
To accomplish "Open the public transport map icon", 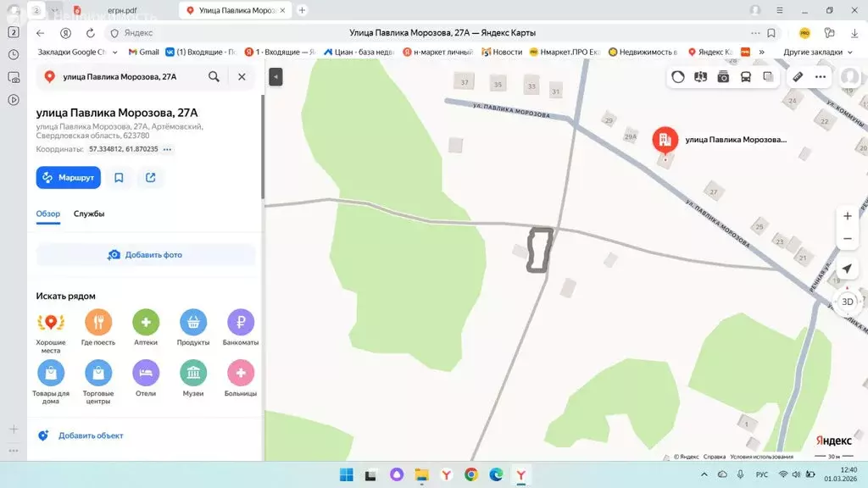I will tap(746, 76).
